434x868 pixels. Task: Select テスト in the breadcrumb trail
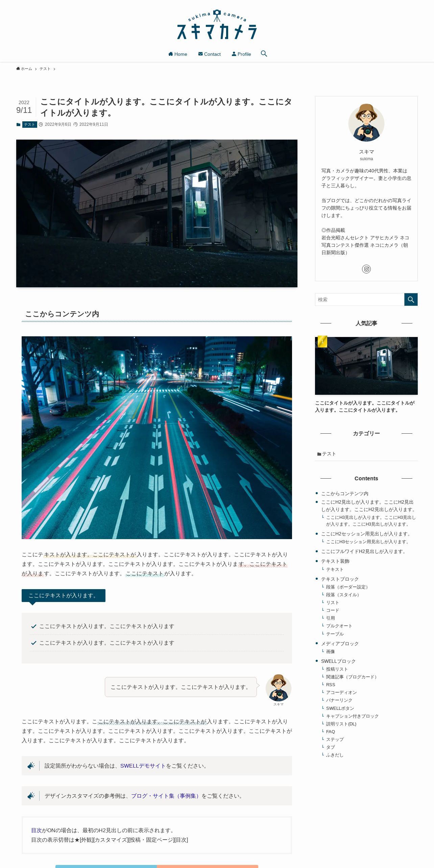45,69
